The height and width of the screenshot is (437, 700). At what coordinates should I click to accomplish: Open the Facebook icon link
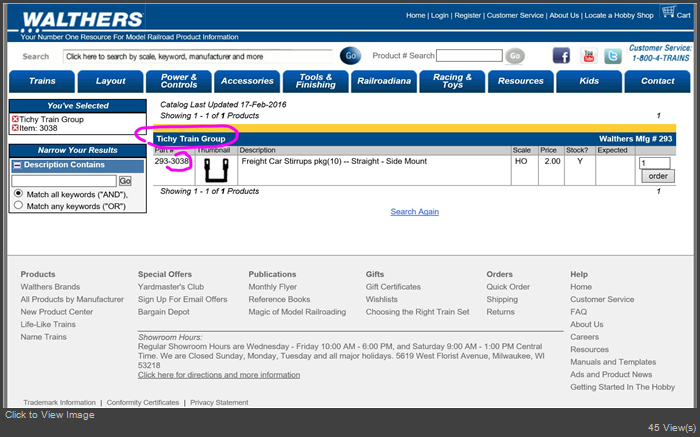561,56
